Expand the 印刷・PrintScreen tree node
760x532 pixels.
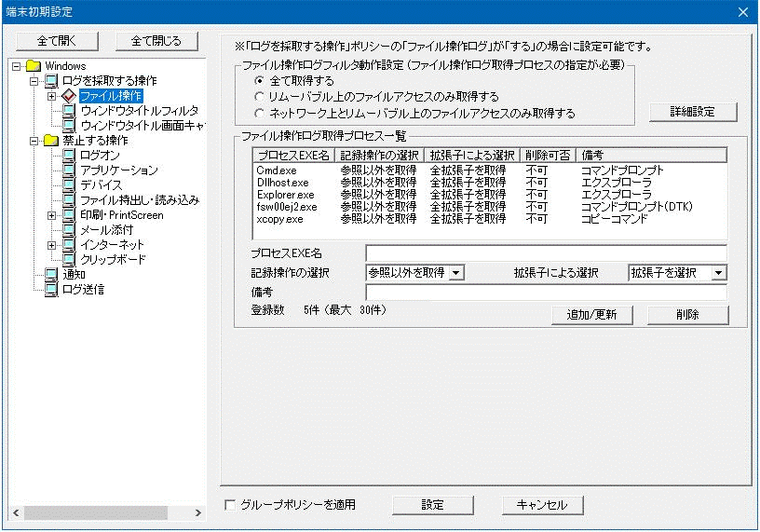point(52,215)
